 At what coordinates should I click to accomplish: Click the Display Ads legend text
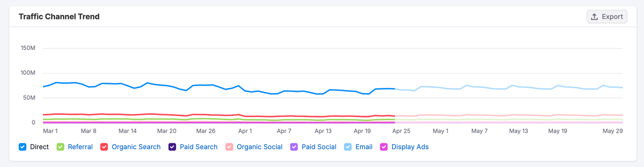[x=410, y=147]
